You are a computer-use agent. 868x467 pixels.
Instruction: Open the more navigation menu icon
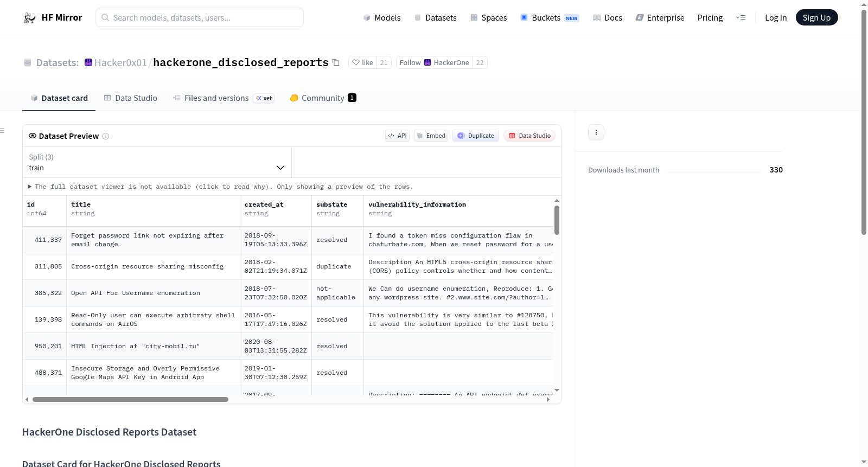741,18
